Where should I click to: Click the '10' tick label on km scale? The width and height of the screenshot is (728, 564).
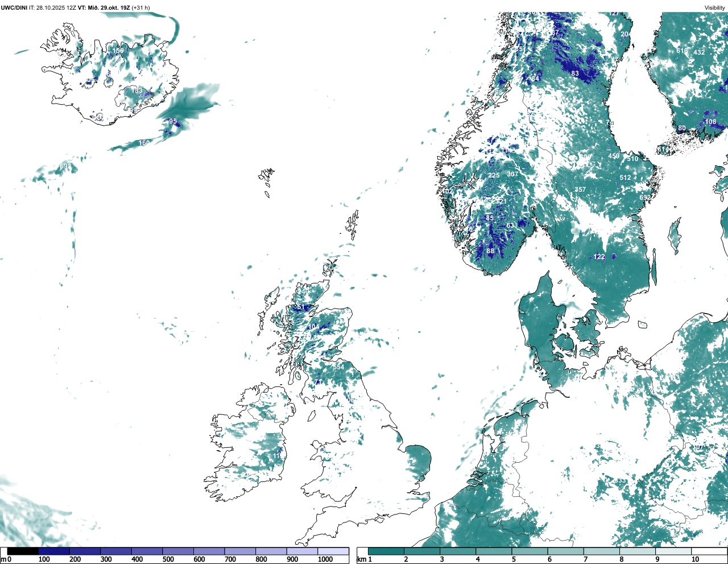coord(695,559)
